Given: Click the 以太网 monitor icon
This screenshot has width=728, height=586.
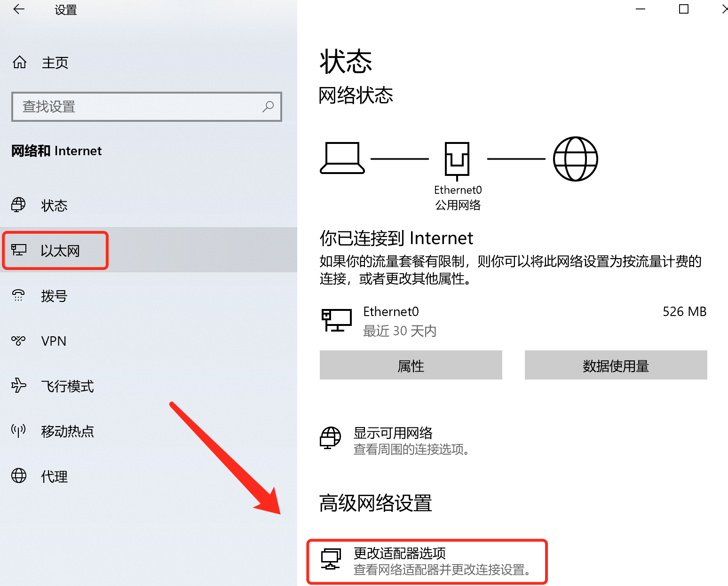Looking at the screenshot, I should click(x=19, y=250).
